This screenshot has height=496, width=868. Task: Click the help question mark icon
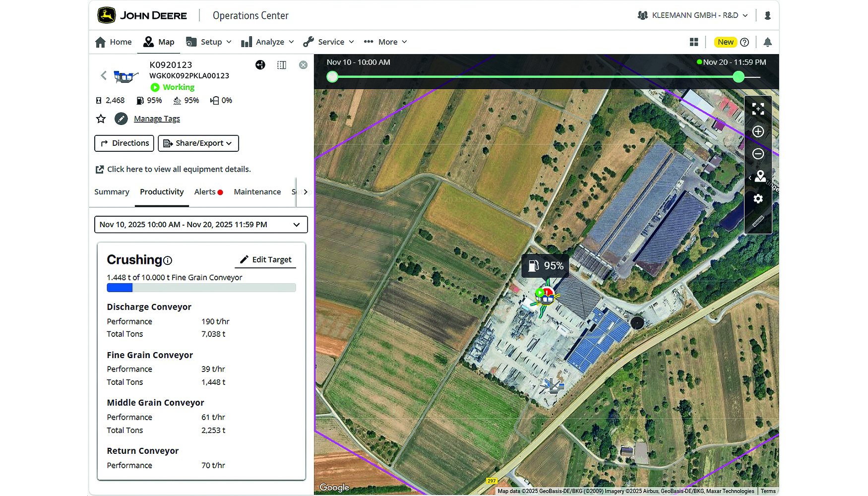click(x=744, y=42)
